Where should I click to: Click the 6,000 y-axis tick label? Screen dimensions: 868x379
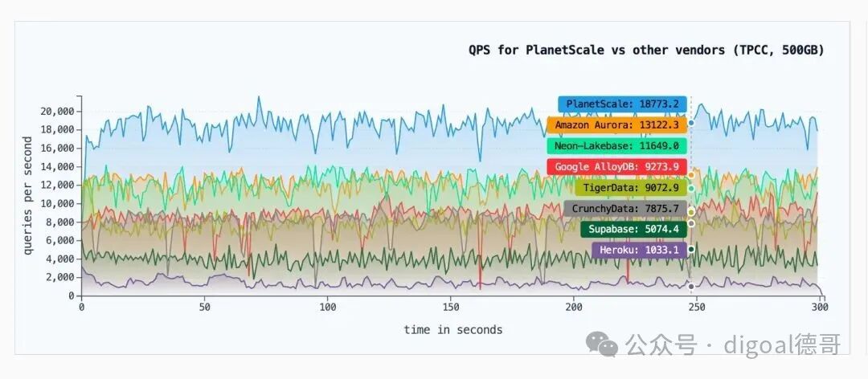click(x=60, y=240)
